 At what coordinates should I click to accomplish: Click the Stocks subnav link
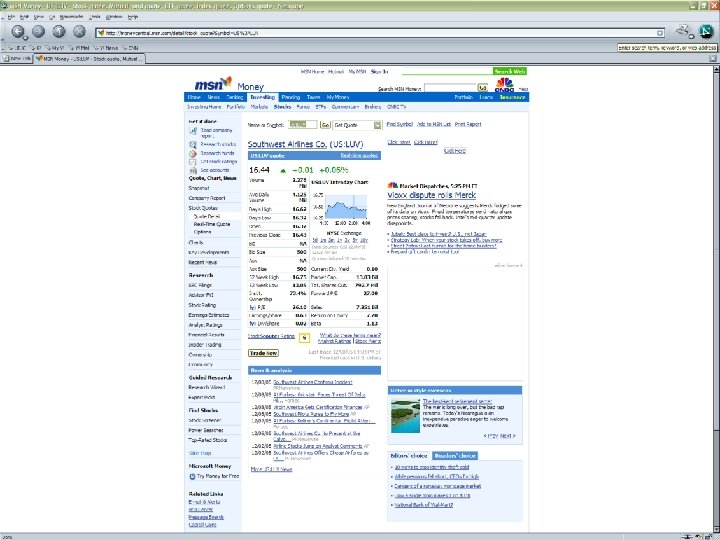282,107
